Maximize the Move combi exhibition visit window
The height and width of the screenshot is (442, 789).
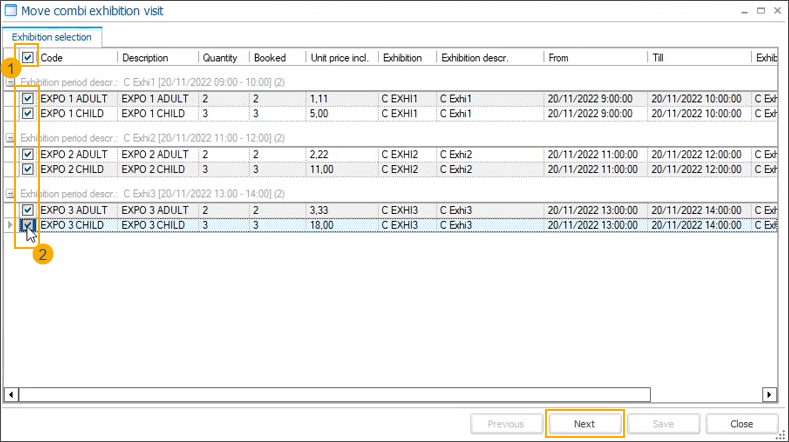pyautogui.click(x=747, y=11)
